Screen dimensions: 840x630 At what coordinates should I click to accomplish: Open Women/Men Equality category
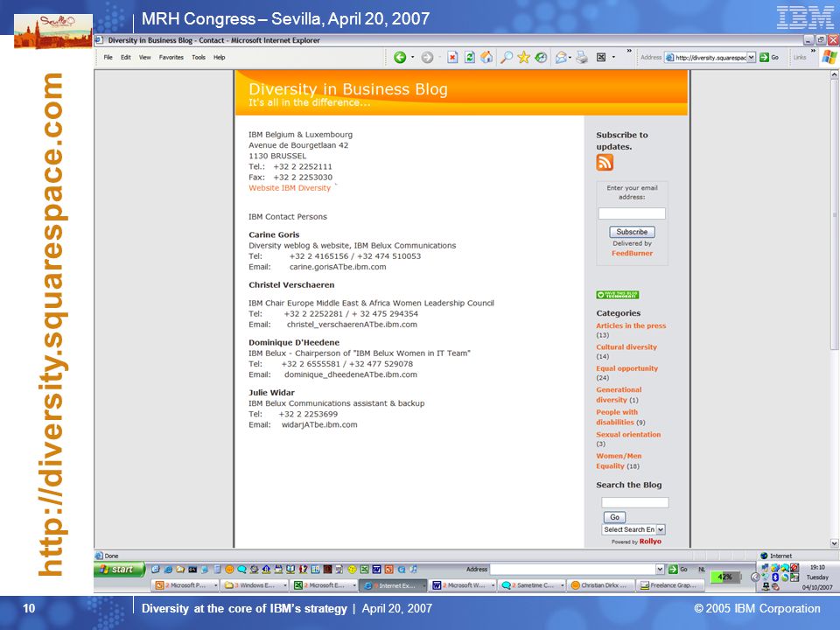coord(619,461)
